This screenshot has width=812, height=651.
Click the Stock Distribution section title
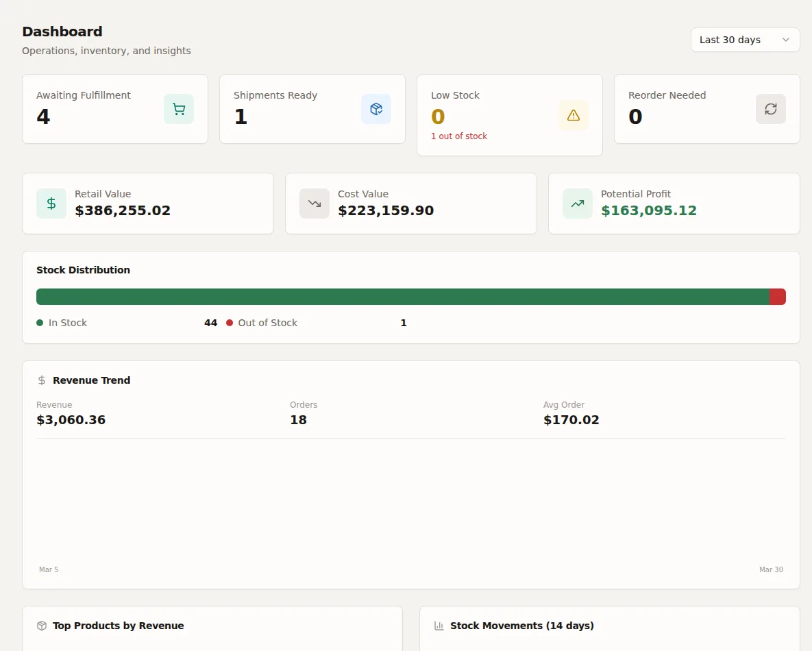[83, 270]
